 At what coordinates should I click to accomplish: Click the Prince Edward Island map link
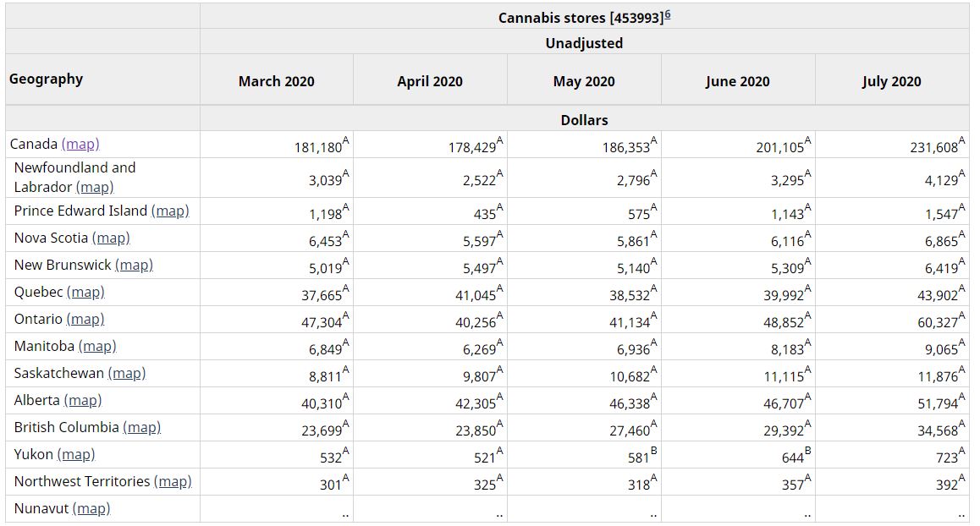pyautogui.click(x=170, y=211)
